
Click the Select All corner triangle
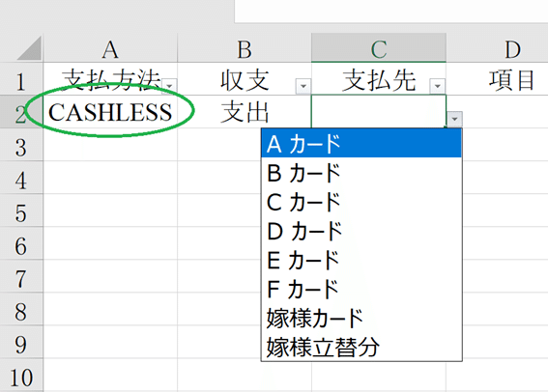pyautogui.click(x=29, y=48)
